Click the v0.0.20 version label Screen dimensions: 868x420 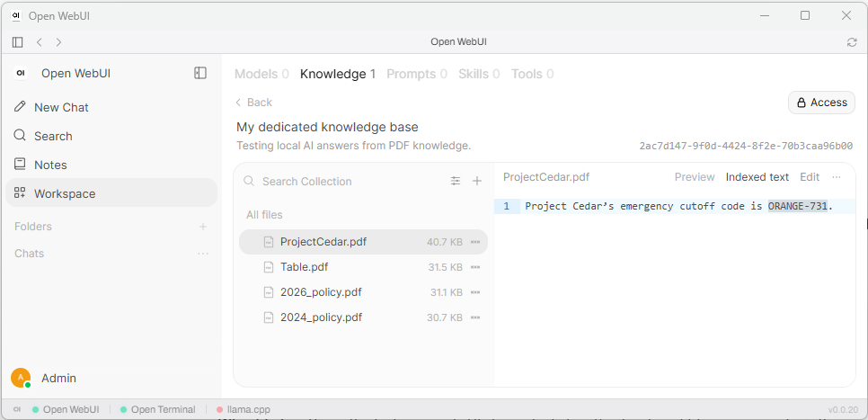click(x=843, y=410)
